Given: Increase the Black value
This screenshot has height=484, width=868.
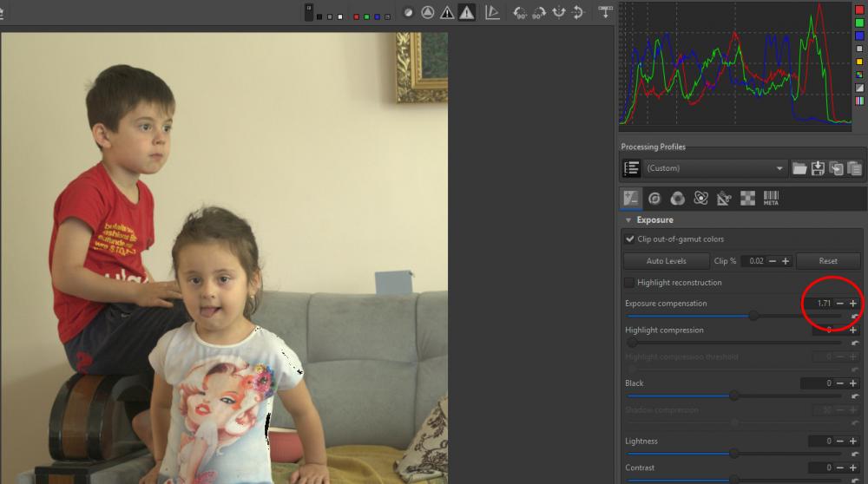Looking at the screenshot, I should 853,383.
